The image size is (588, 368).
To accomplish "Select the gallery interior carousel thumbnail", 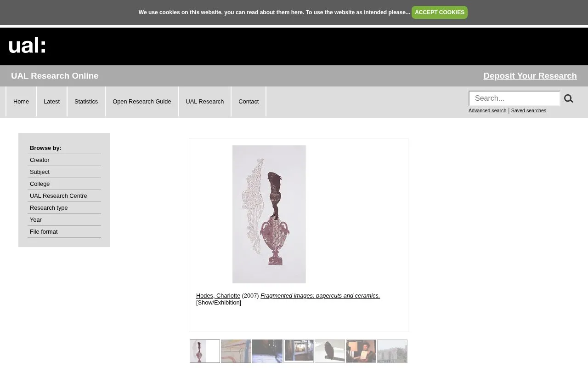I will (x=299, y=351).
